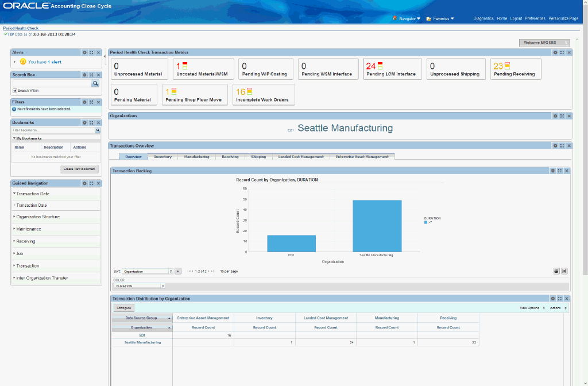Open the Personalize Page link
This screenshot has width=588, height=386.
563,18
